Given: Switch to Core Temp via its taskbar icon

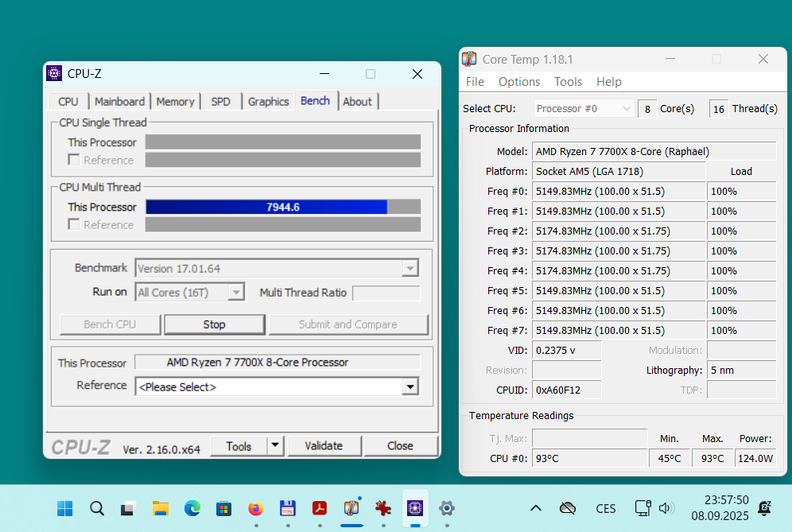Looking at the screenshot, I should click(x=351, y=508).
